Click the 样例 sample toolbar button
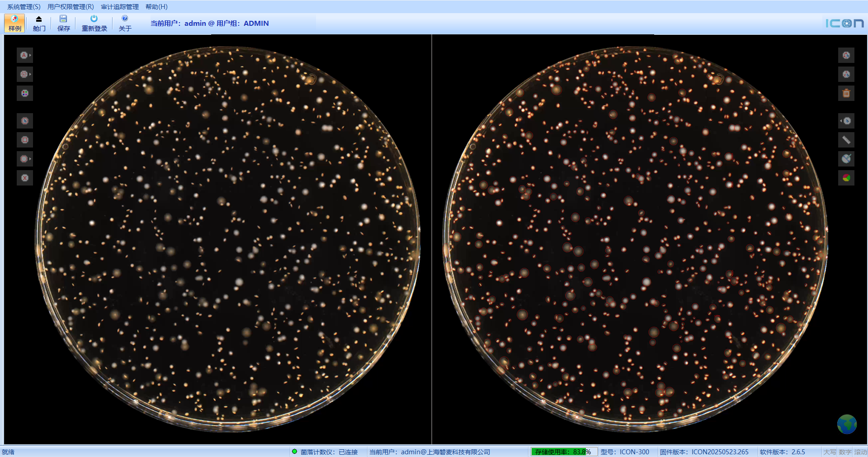 pyautogui.click(x=14, y=23)
